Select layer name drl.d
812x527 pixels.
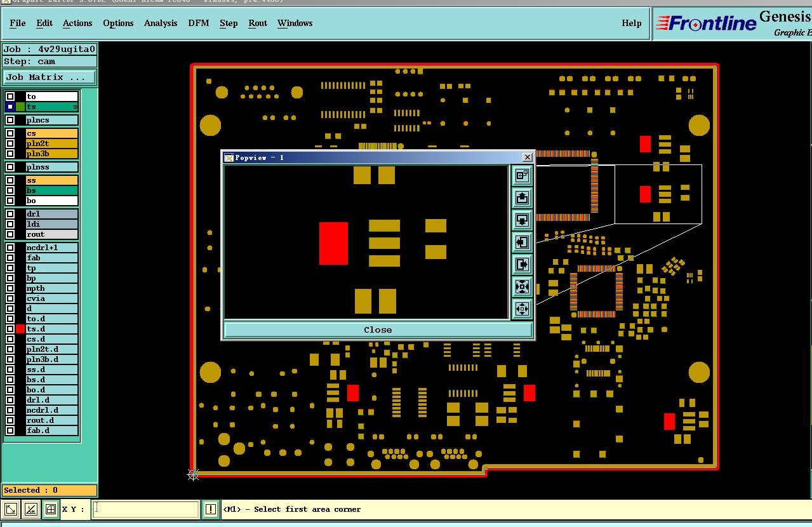[52, 400]
